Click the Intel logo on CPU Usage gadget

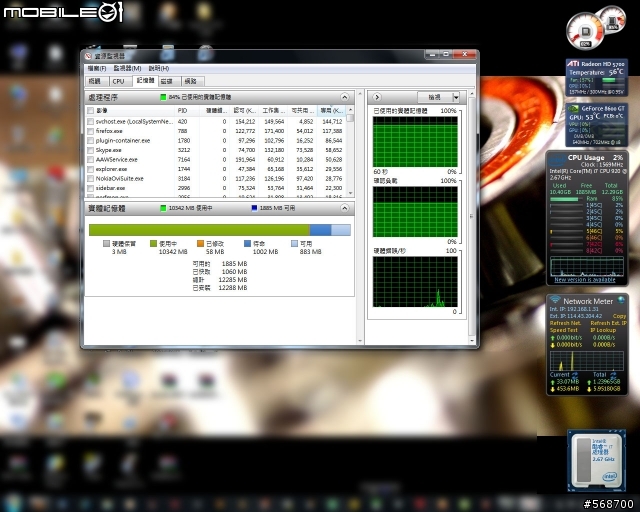(x=556, y=161)
